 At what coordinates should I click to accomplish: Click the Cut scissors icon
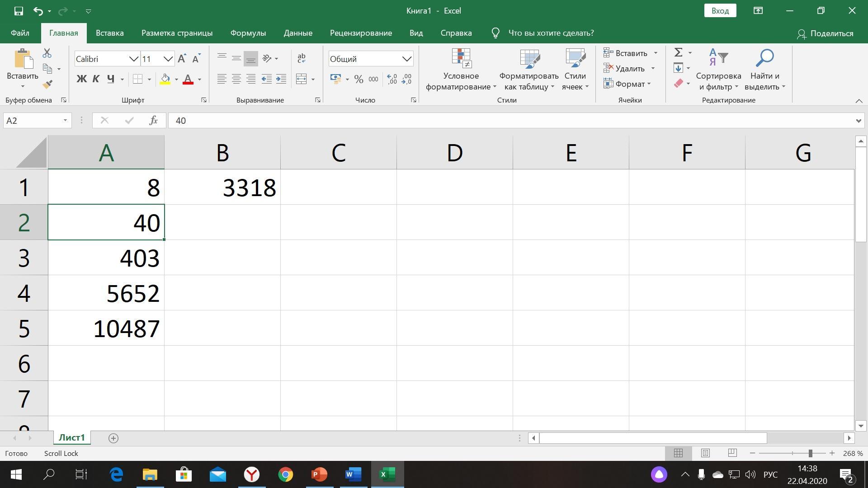pyautogui.click(x=47, y=53)
